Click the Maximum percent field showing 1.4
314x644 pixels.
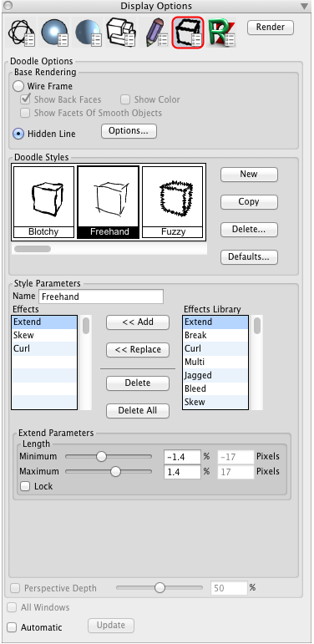[182, 472]
